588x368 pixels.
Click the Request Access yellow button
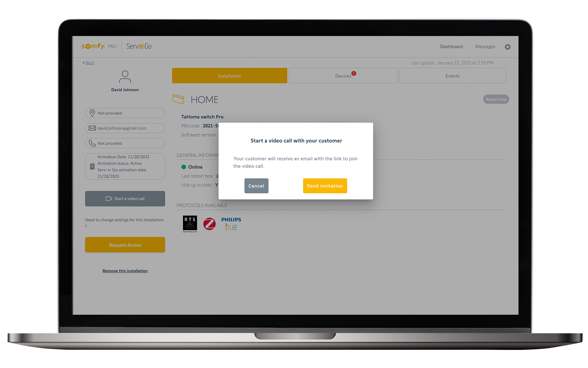[124, 245]
